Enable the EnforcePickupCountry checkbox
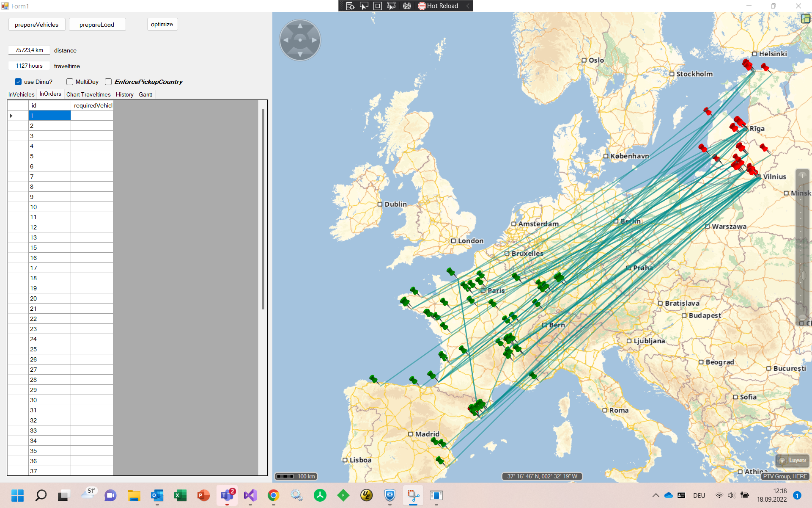This screenshot has height=508, width=812. pyautogui.click(x=108, y=82)
